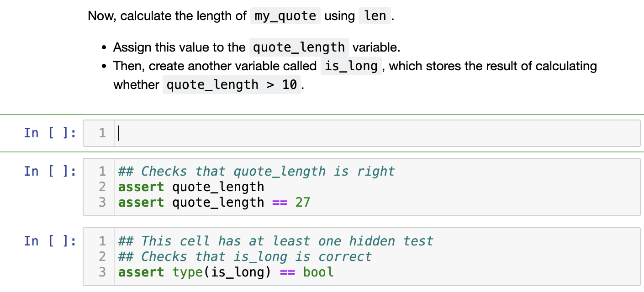The image size is (644, 292).
Task: Click the 'is_long' code span in second bullet
Action: 350,66
